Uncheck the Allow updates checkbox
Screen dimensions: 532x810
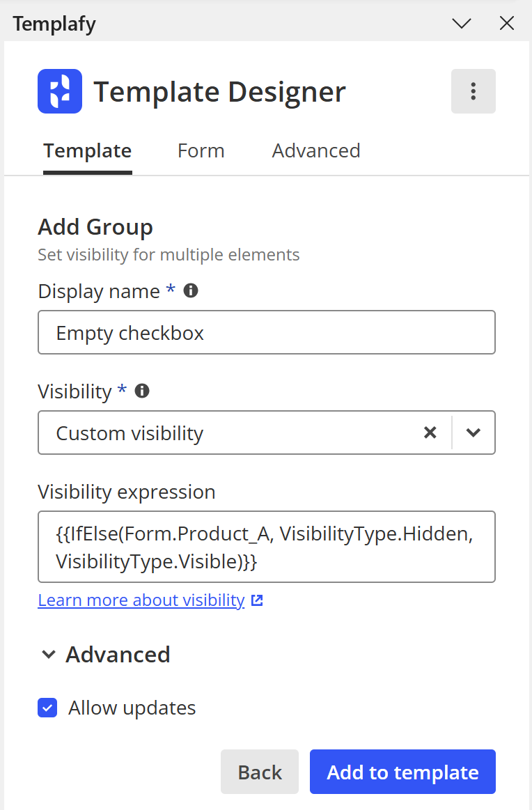click(x=47, y=708)
